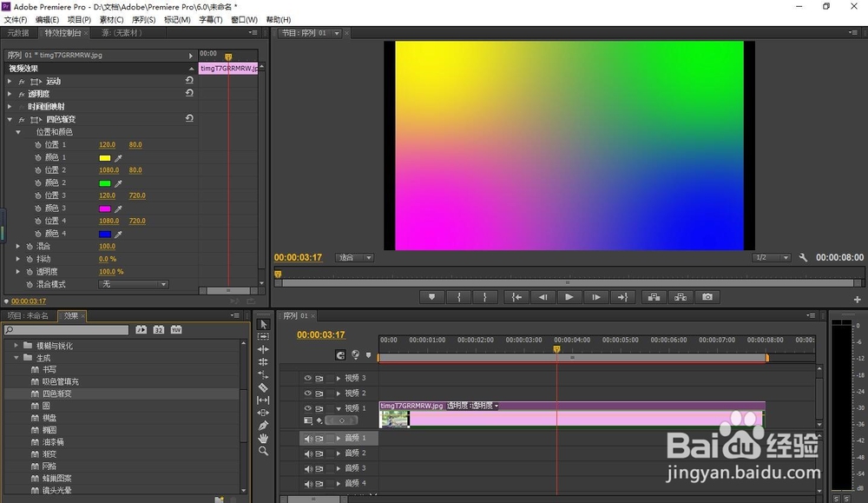Open the 适合 zoom level dropdown

[354, 258]
